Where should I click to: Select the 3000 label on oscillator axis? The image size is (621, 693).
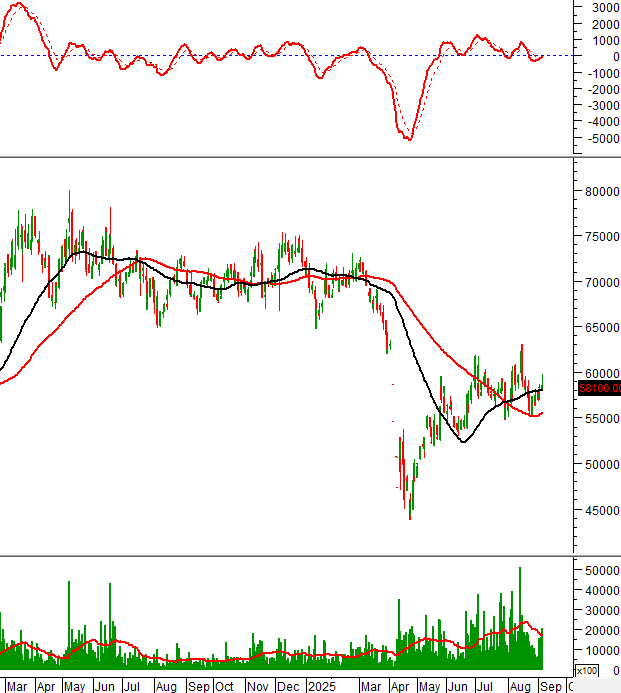point(602,7)
